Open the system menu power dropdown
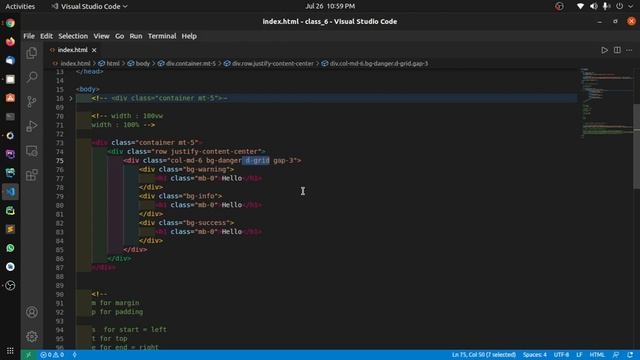The width and height of the screenshot is (640, 360). (624, 6)
